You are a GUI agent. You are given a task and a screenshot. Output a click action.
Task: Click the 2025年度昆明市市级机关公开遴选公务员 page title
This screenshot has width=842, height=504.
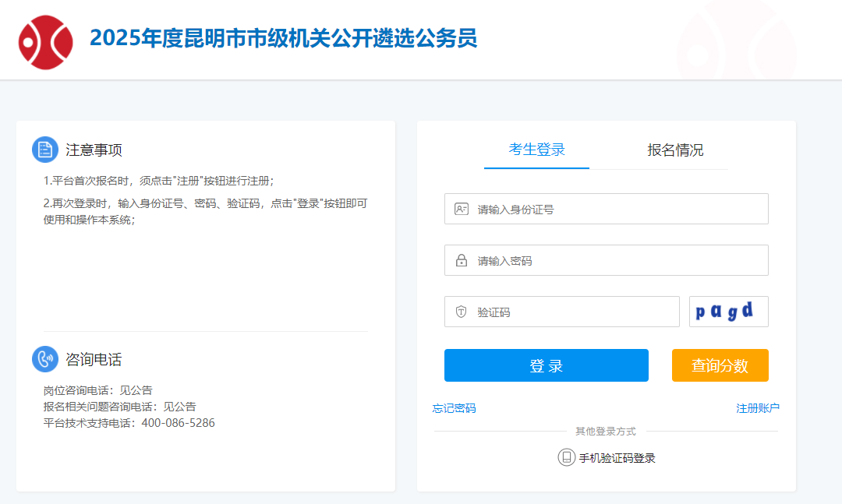(x=283, y=38)
